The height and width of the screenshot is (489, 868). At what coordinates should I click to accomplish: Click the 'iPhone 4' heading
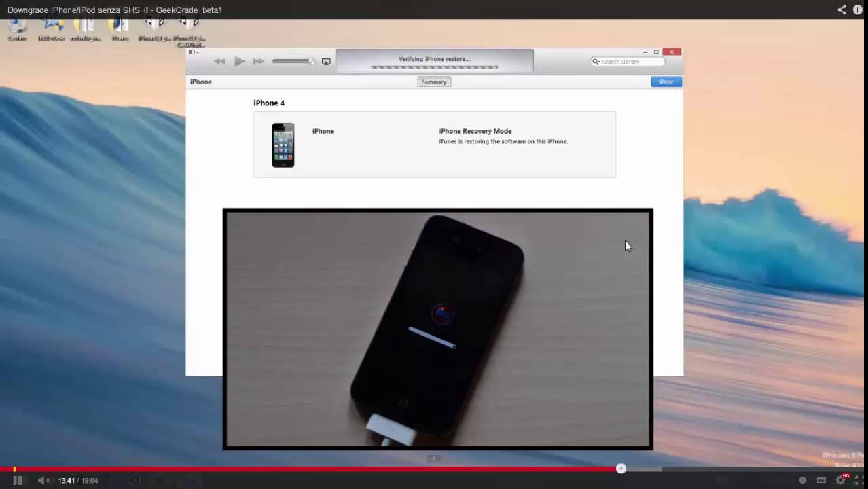point(269,103)
